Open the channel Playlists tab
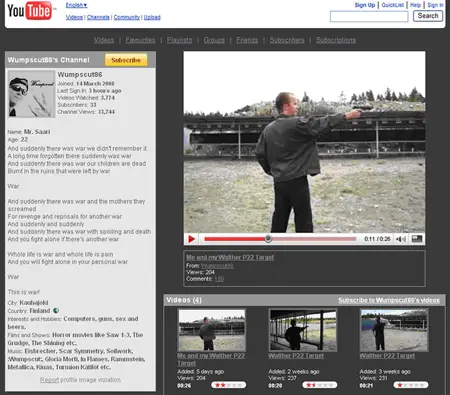The image size is (450, 395). (179, 40)
